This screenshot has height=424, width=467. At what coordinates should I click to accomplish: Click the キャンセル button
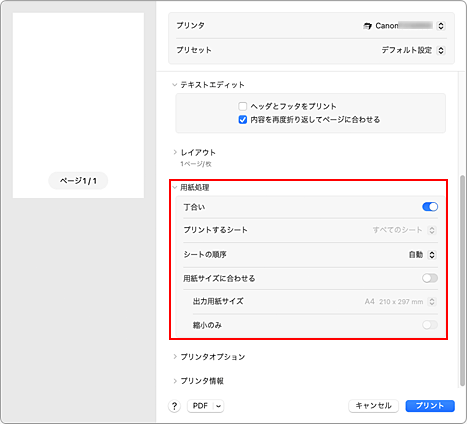coord(373,406)
